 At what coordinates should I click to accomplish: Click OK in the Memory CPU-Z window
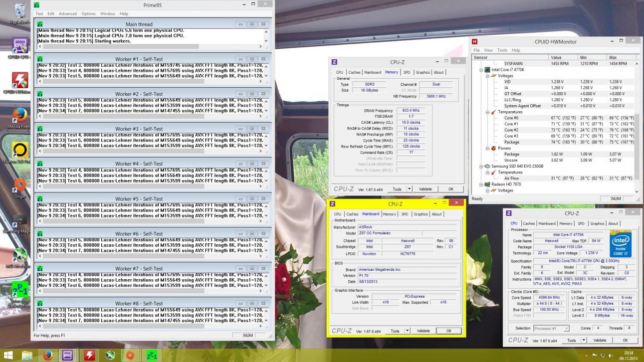coord(450,189)
